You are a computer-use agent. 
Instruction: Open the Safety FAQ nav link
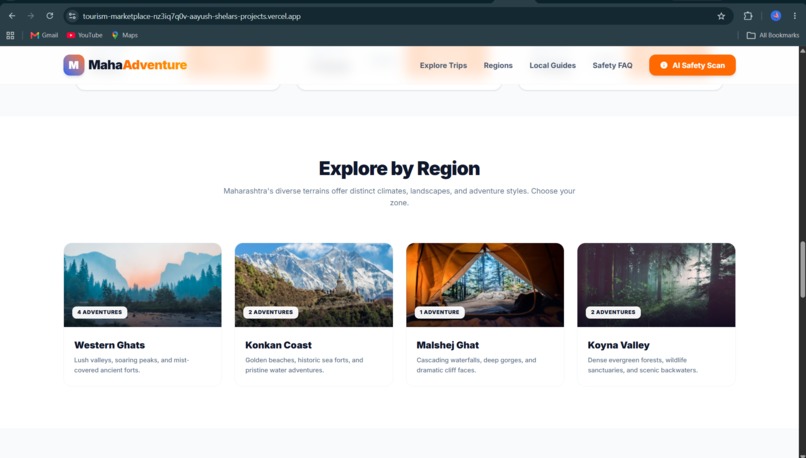point(612,65)
